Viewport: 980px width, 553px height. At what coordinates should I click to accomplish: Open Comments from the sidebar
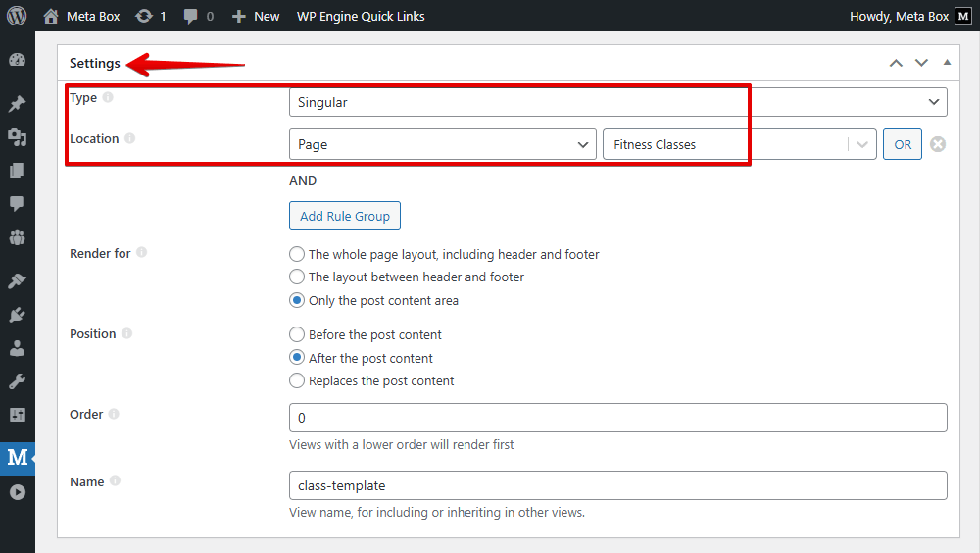(x=17, y=203)
